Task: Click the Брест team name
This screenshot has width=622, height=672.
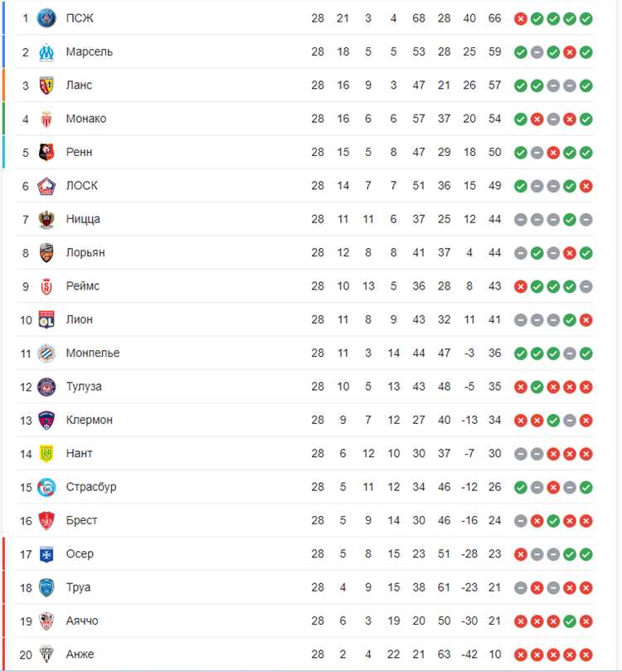Action: tap(81, 520)
